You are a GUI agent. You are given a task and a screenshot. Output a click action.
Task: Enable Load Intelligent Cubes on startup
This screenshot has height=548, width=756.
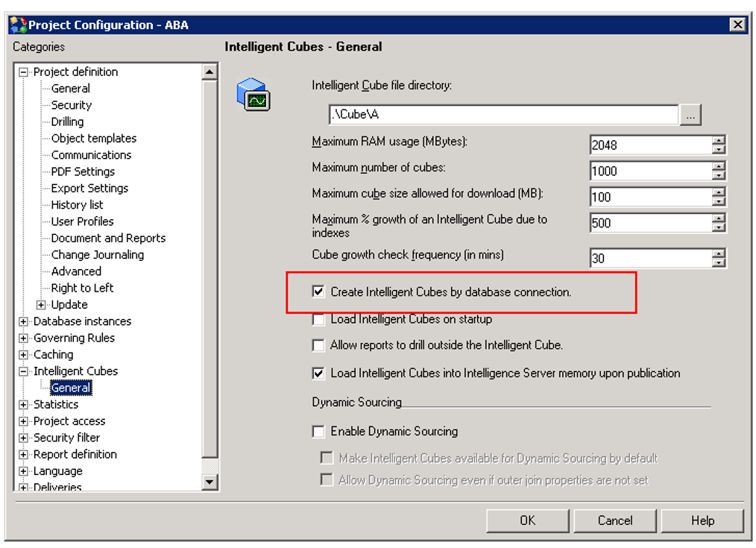pyautogui.click(x=318, y=319)
